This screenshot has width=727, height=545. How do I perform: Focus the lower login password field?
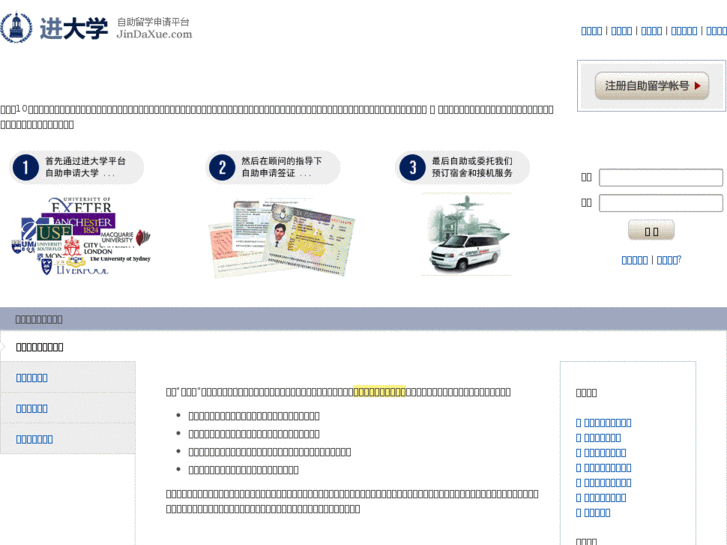[x=661, y=203]
